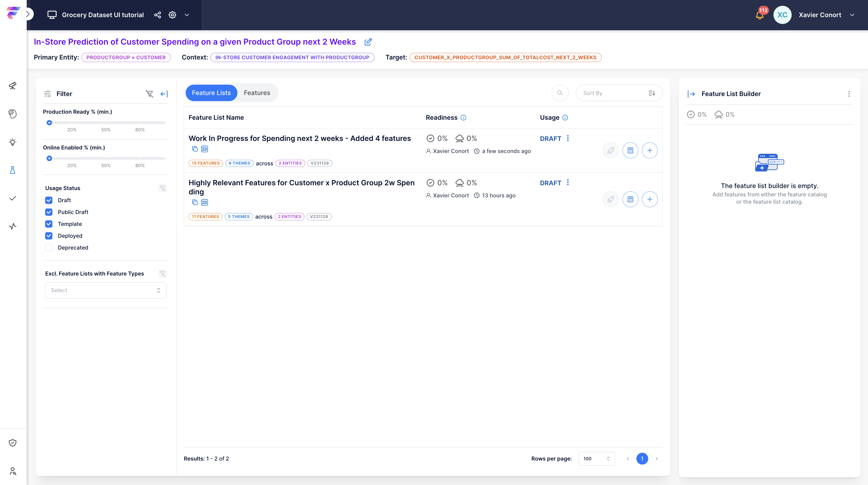Check the Deprecated checkbox
868x485 pixels.
(49, 247)
